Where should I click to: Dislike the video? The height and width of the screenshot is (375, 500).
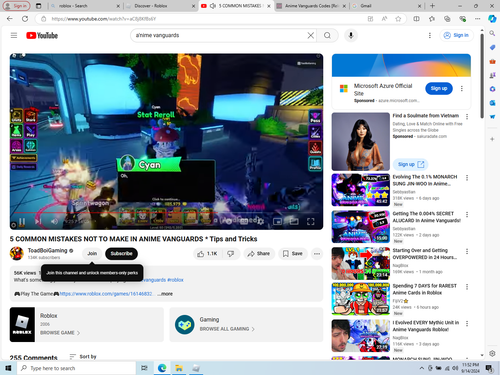231,254
